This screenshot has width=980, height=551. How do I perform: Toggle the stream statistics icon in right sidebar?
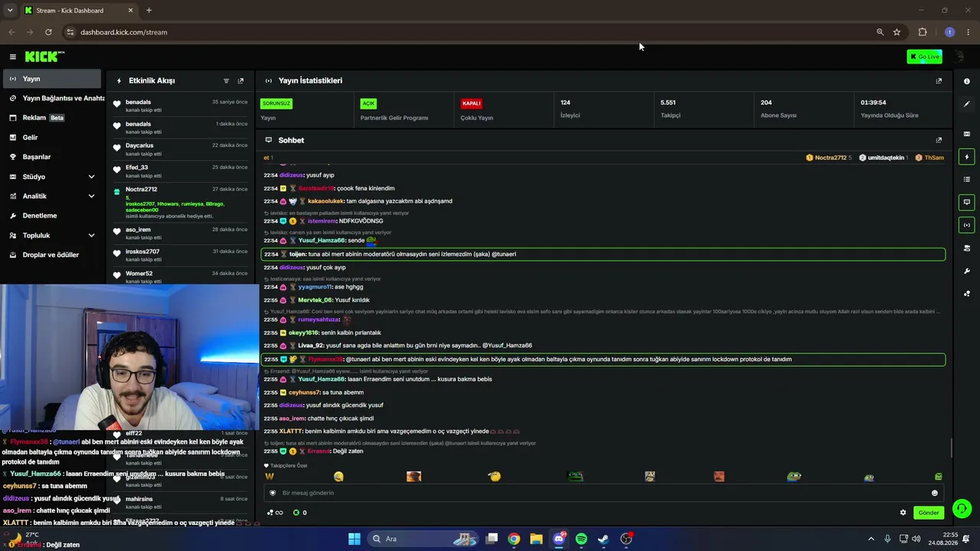pyautogui.click(x=966, y=225)
